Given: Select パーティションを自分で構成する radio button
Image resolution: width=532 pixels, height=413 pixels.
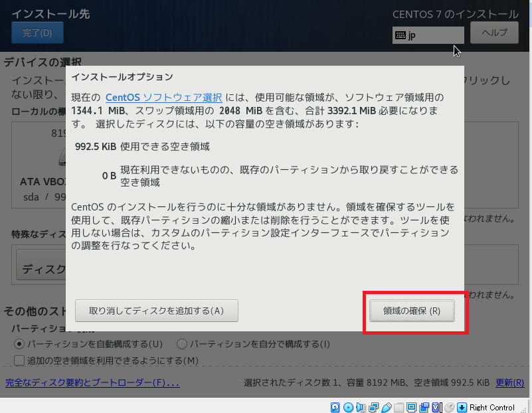Looking at the screenshot, I should [181, 344].
